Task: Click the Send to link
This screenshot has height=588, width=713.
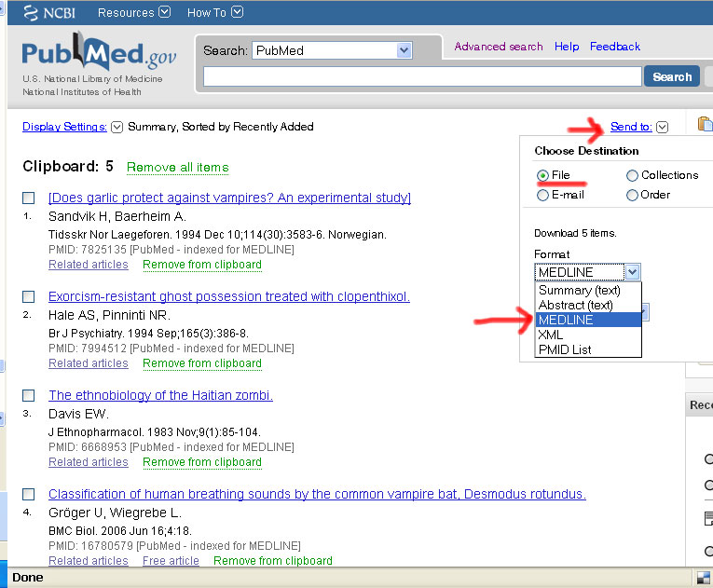Action: click(x=631, y=127)
